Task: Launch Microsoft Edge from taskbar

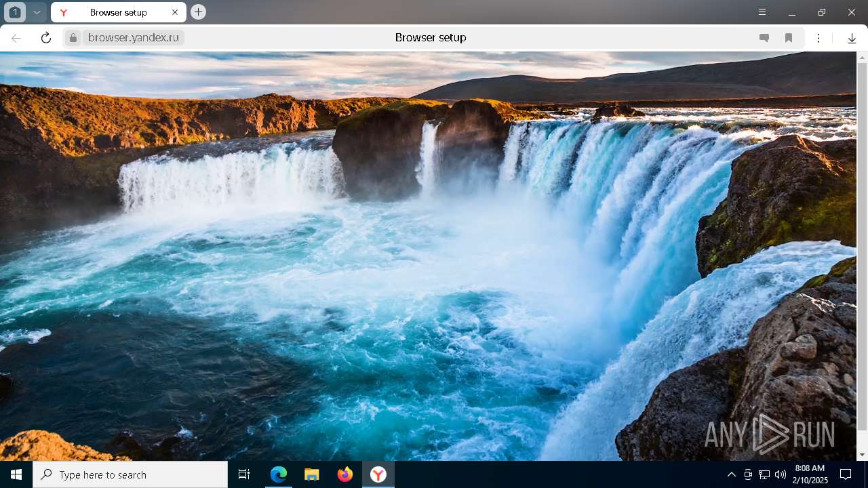Action: [x=279, y=474]
